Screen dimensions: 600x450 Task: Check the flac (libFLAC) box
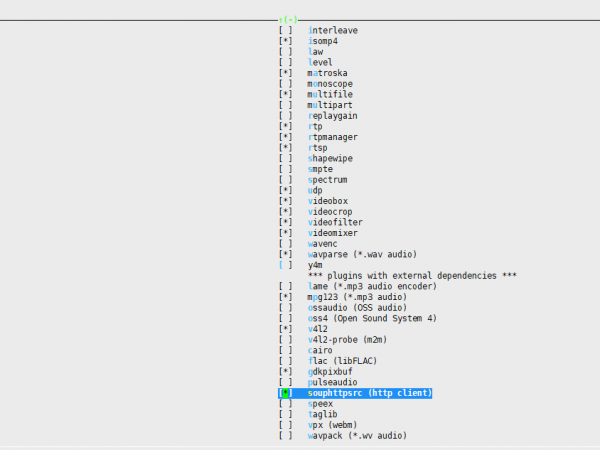[x=286, y=361]
